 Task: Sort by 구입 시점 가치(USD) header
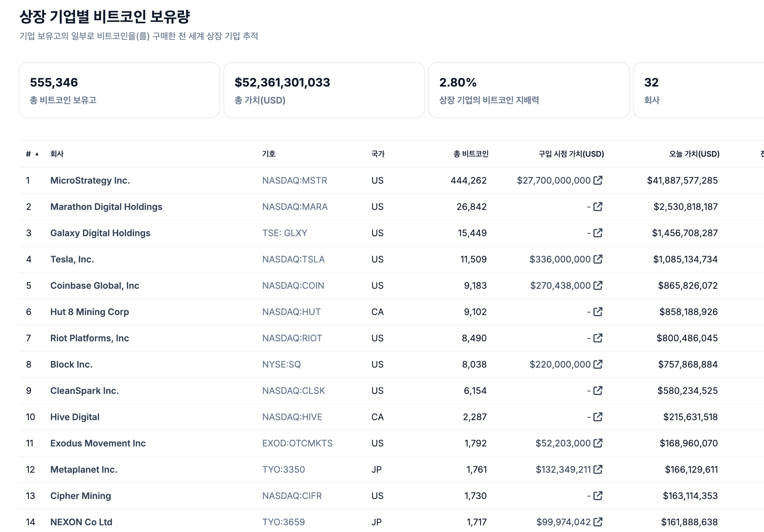[x=571, y=154]
